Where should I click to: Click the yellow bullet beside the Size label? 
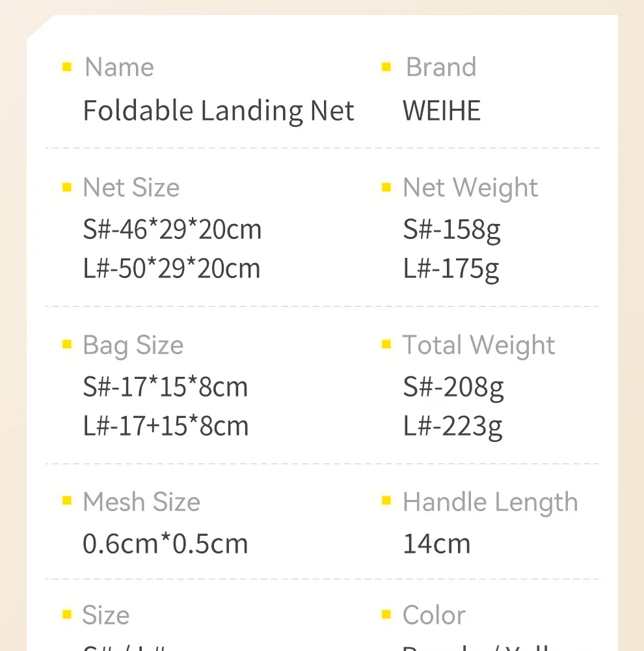coord(66,615)
